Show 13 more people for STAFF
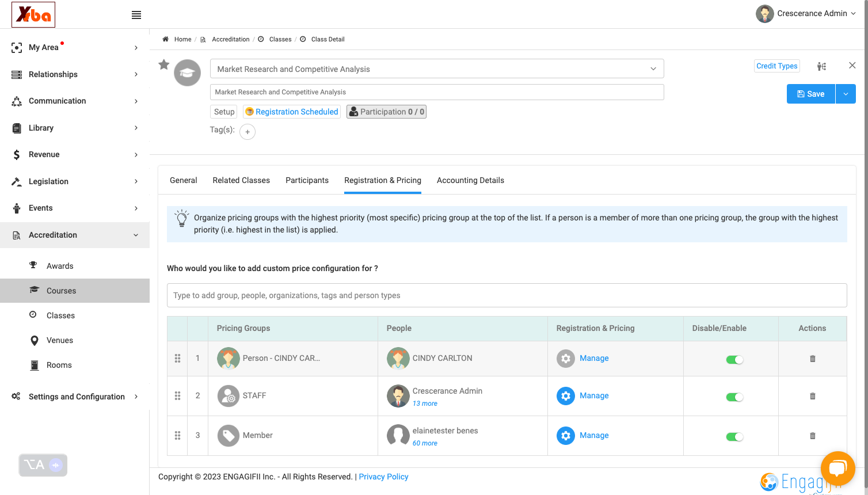Image resolution: width=868 pixels, height=495 pixels. pyautogui.click(x=425, y=403)
